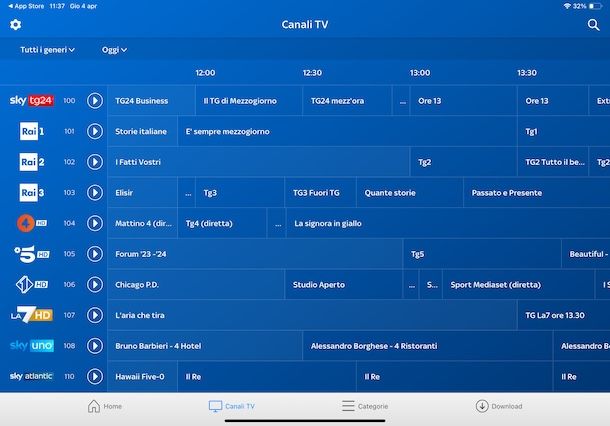Select the Elisir programme on Rai 3
This screenshot has width=610, height=426.
[142, 193]
